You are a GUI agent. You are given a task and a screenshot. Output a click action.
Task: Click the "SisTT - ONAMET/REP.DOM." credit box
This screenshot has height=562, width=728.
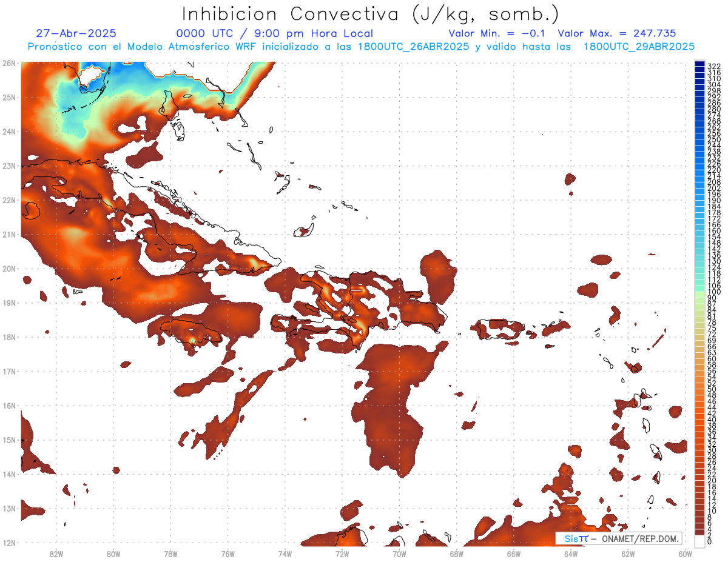click(619, 538)
